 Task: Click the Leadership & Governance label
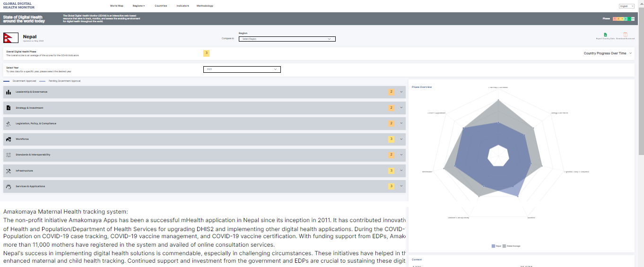pos(32,92)
